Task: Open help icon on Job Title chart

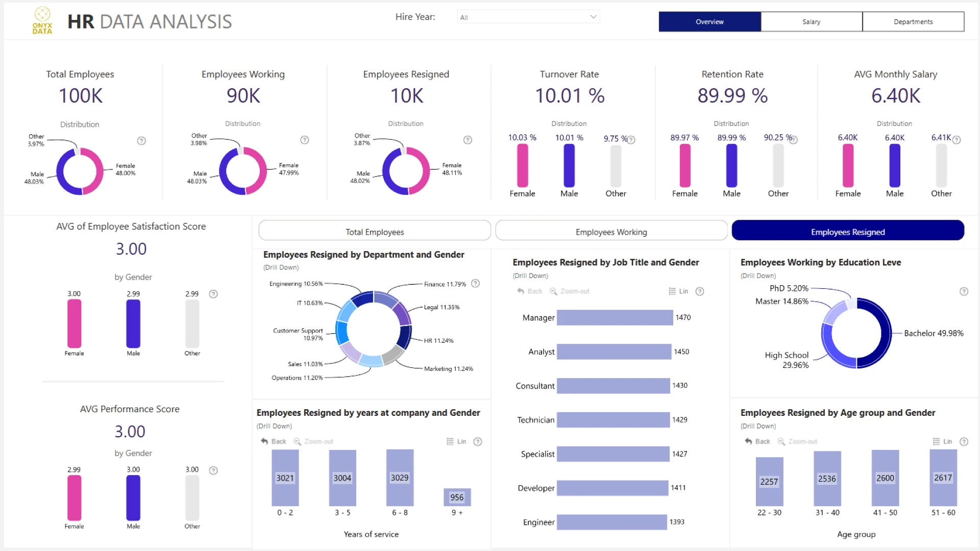Action: click(700, 291)
